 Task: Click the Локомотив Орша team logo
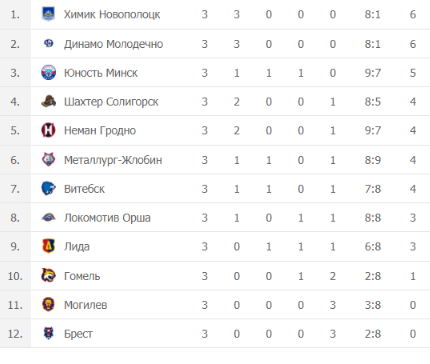pos(48,218)
